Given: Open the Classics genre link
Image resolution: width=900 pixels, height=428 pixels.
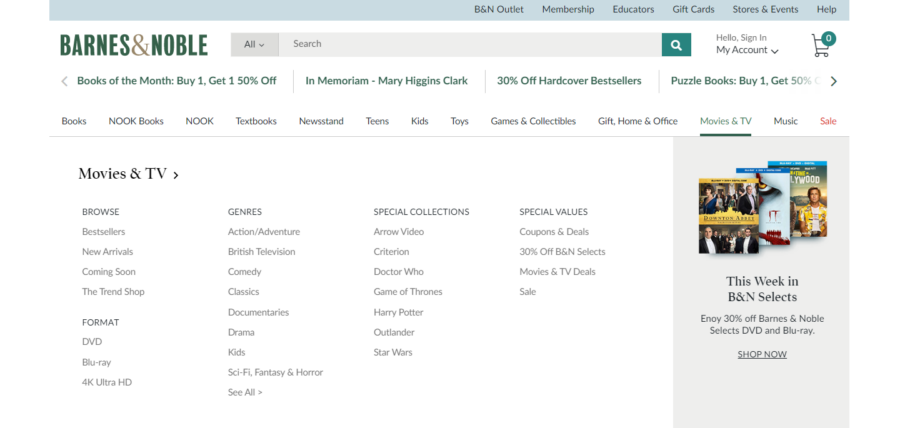Looking at the screenshot, I should tap(243, 291).
